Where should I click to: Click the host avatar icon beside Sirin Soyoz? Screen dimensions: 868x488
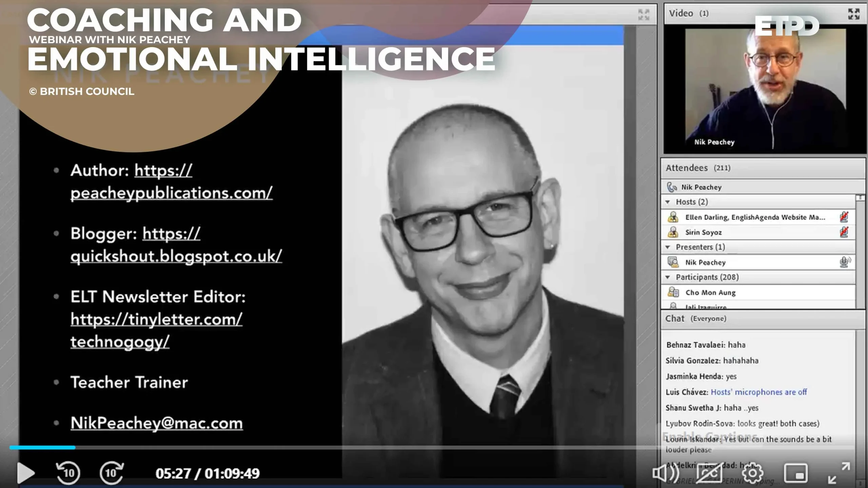(673, 232)
